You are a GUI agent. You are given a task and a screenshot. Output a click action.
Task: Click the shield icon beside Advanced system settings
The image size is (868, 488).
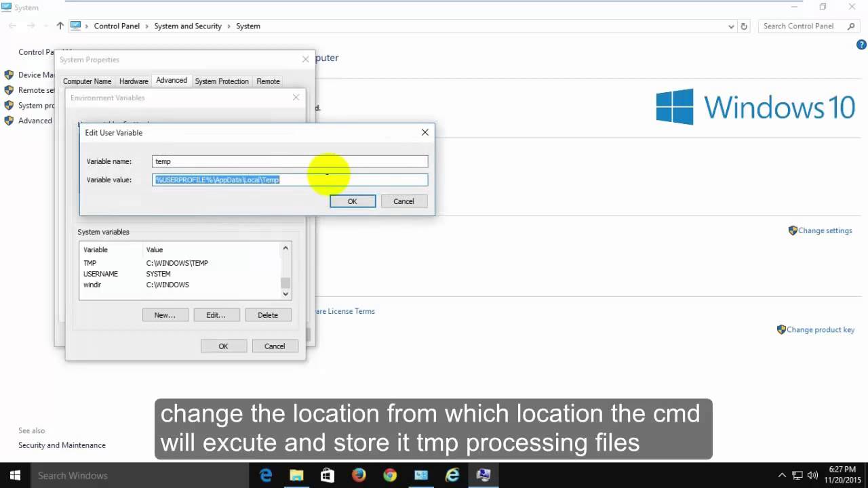point(9,121)
